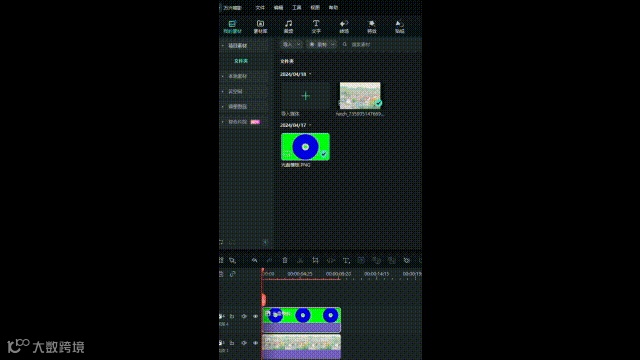The image size is (640, 360).
Task: Expand the 项目素材 tree section
Action: (223, 46)
